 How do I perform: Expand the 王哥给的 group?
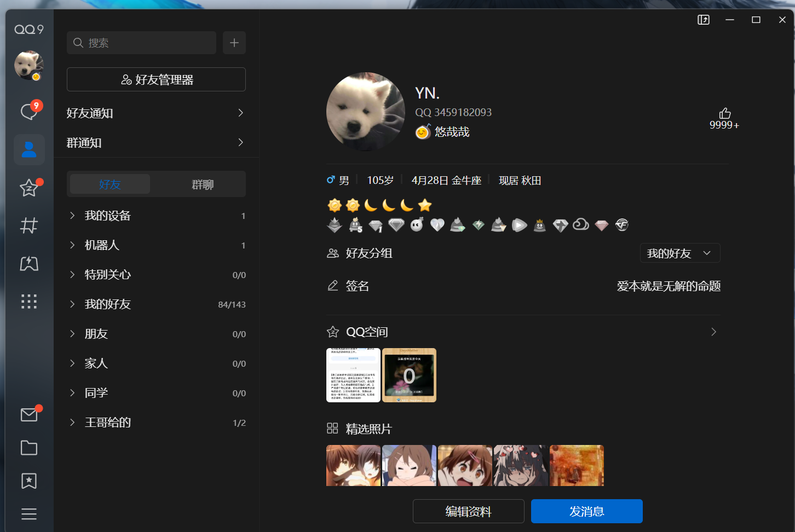click(x=157, y=423)
